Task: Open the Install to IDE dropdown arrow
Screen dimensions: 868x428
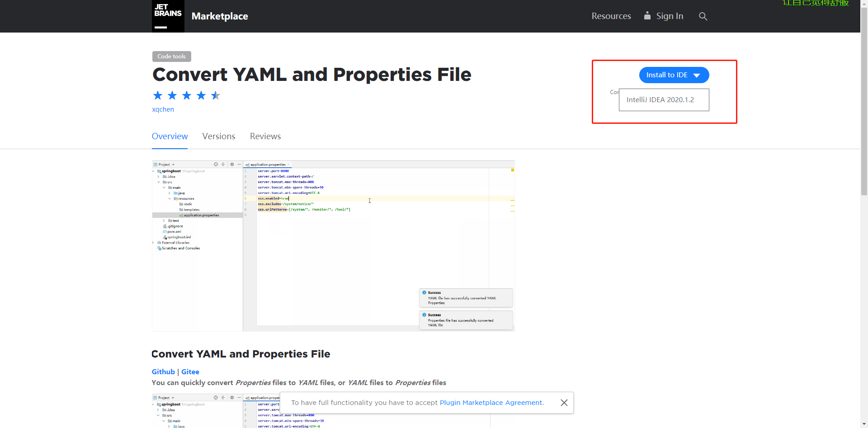Action: pyautogui.click(x=697, y=75)
